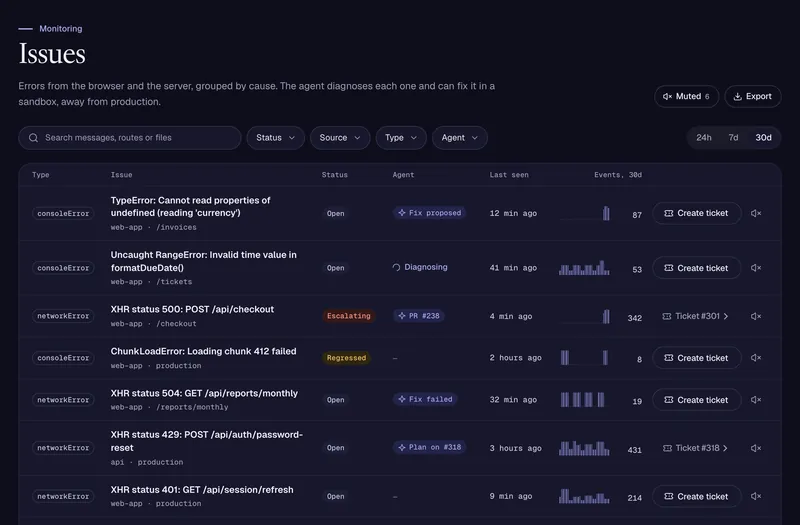Click the Monitoring breadcrumb label
The image size is (800, 525).
pyautogui.click(x=61, y=29)
